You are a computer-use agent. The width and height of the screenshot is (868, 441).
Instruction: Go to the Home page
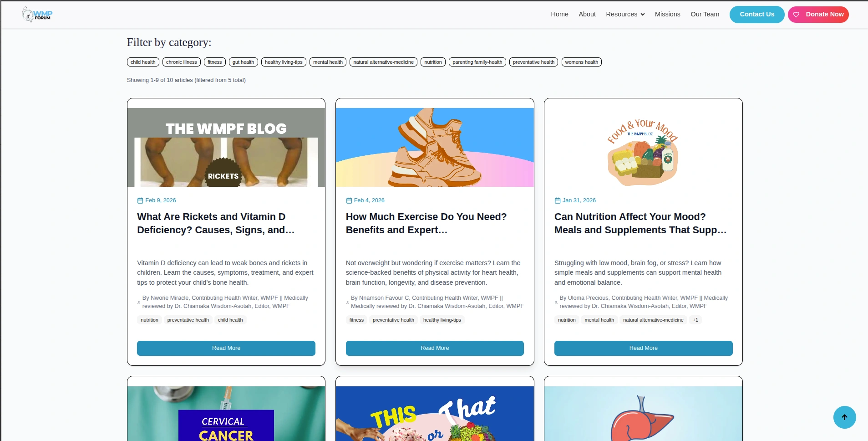559,14
